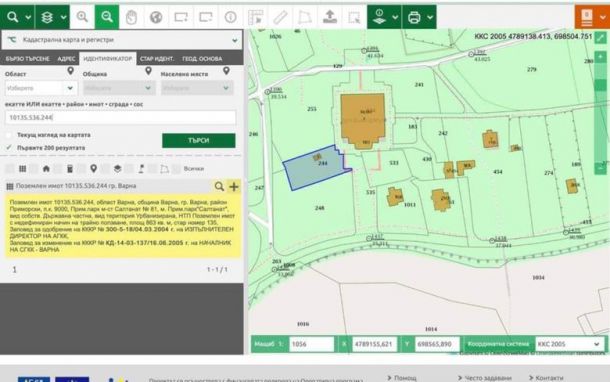Click the location pin beside Област
The image size is (610, 382).
click(70, 71)
